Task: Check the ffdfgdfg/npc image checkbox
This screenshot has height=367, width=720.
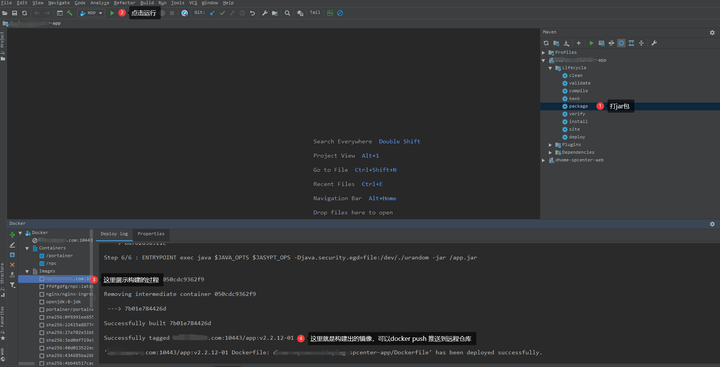Action: 42,286
